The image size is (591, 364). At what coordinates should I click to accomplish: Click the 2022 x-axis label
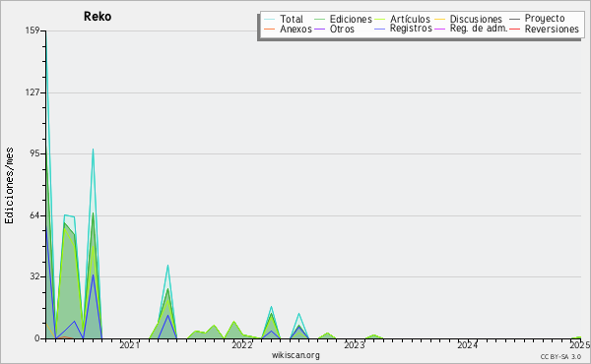point(241,344)
